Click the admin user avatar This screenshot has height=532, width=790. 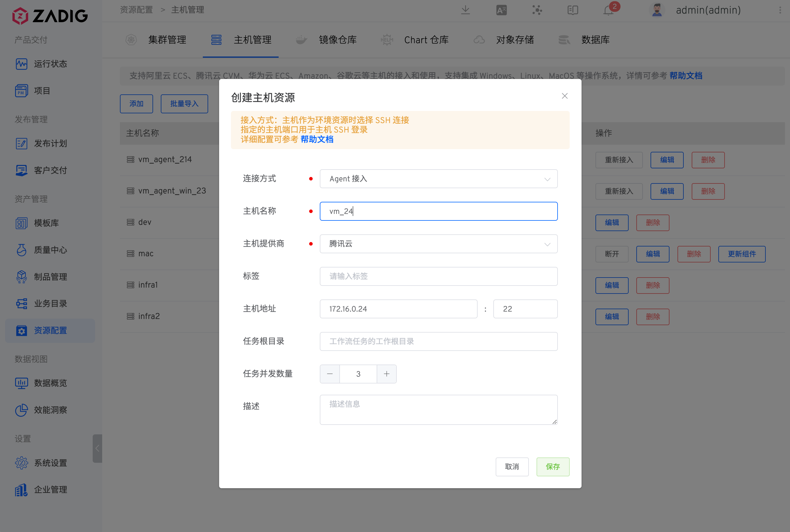657,10
